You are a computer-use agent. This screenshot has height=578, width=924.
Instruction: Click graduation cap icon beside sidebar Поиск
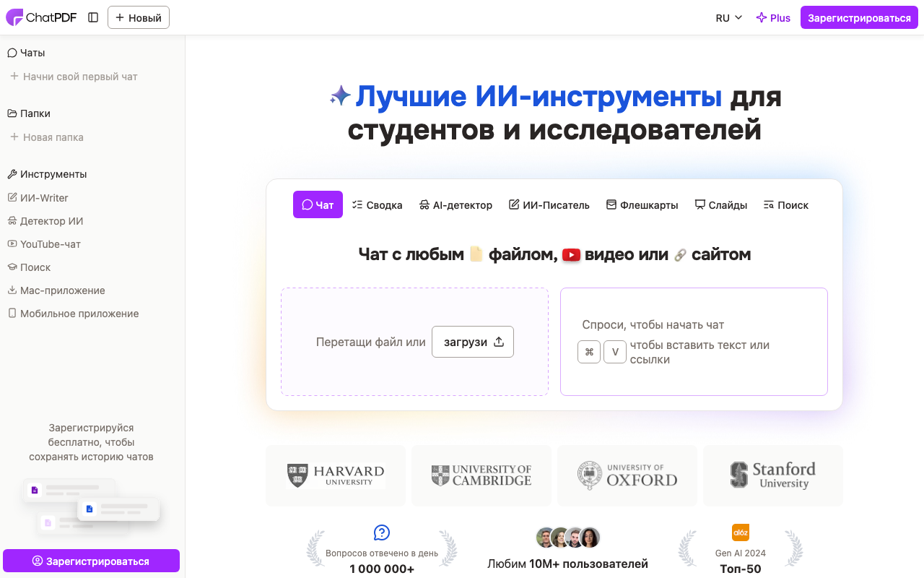coord(12,267)
